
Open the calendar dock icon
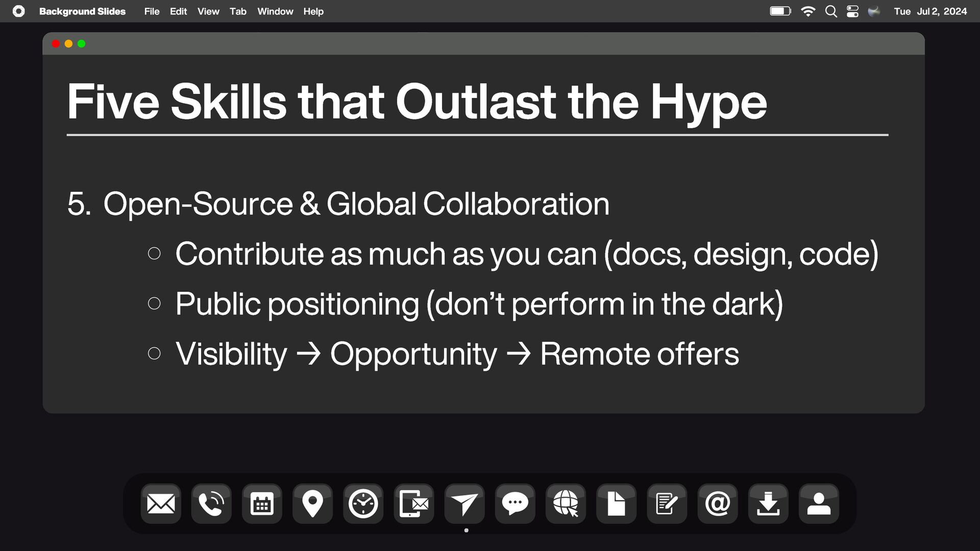click(x=262, y=504)
